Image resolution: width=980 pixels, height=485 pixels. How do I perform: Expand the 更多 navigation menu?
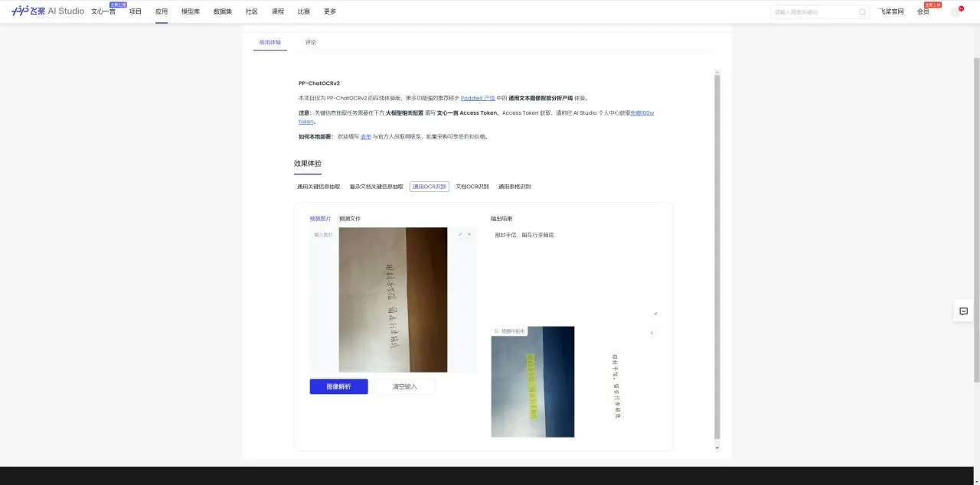[330, 11]
